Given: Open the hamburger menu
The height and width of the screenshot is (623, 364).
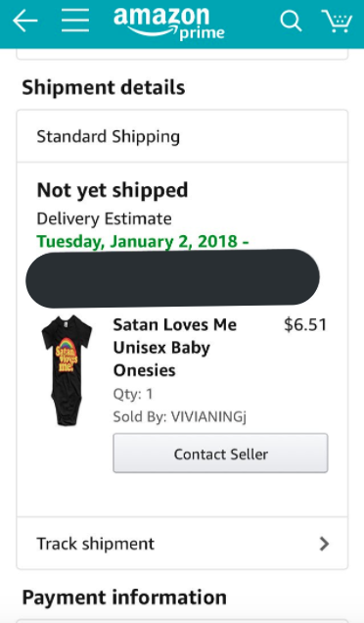Looking at the screenshot, I should 75,21.
